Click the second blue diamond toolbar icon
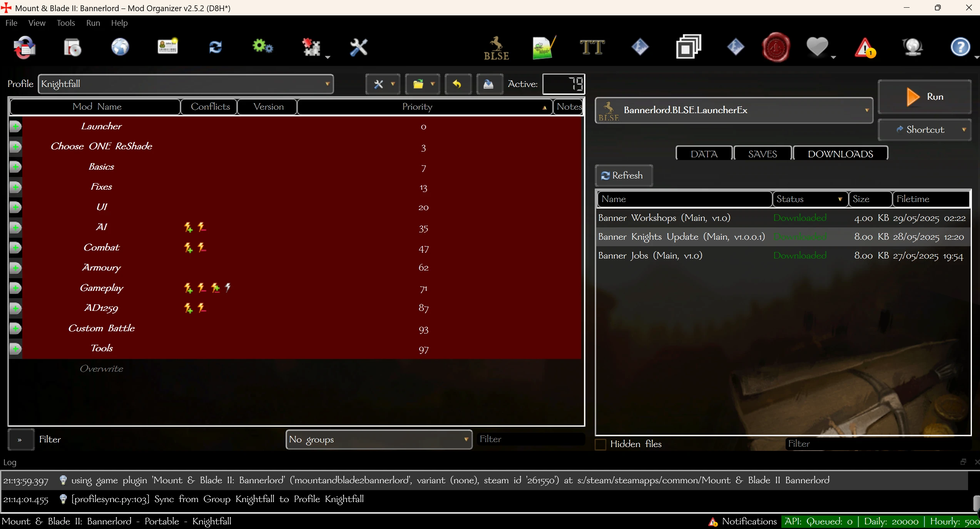Image resolution: width=980 pixels, height=529 pixels. tap(736, 47)
